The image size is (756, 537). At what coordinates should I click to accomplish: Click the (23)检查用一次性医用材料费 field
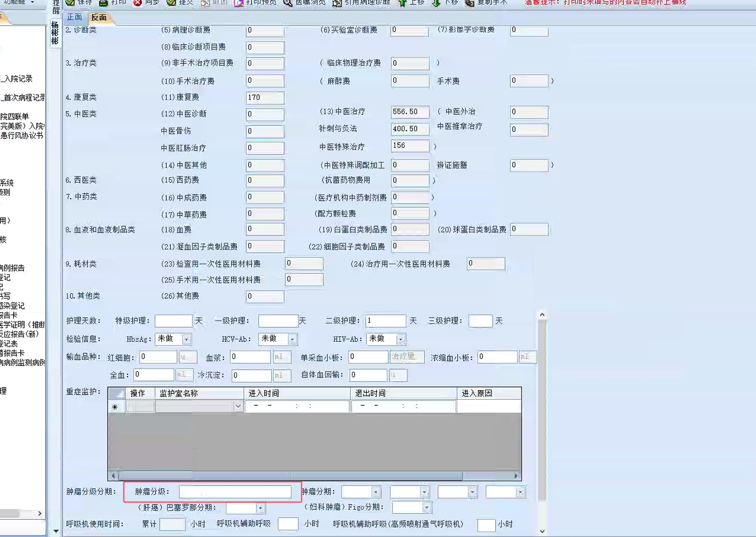pos(304,263)
